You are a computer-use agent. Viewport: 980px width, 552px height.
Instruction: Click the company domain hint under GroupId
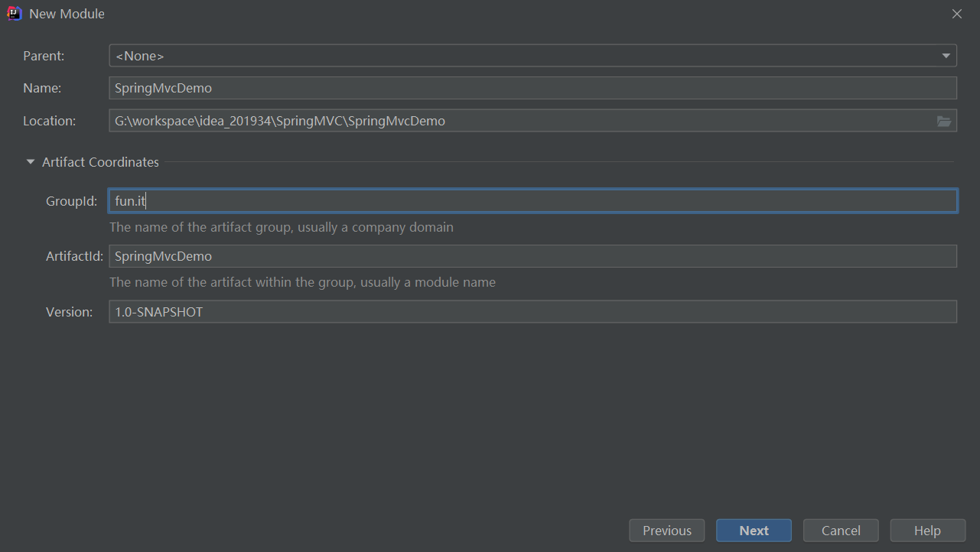click(282, 227)
